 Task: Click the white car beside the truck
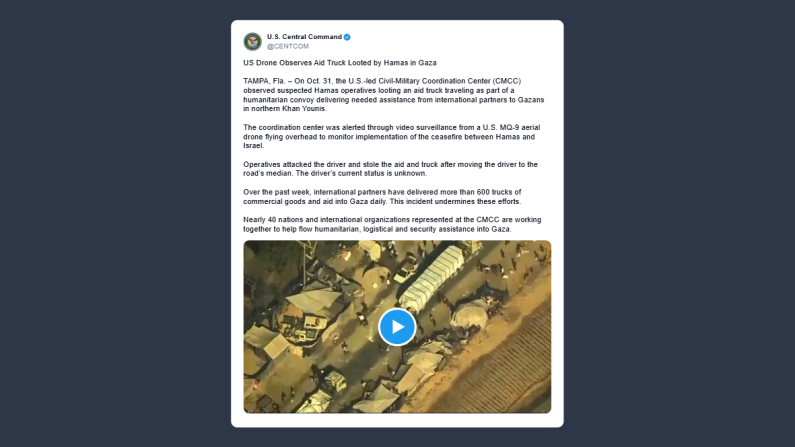click(406, 270)
